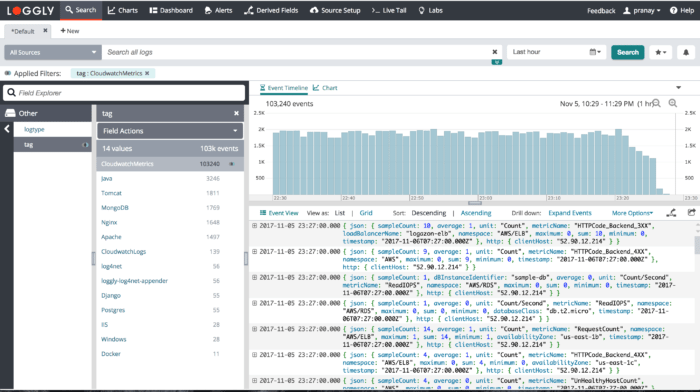Focus the Field Explorer search box

[124, 93]
